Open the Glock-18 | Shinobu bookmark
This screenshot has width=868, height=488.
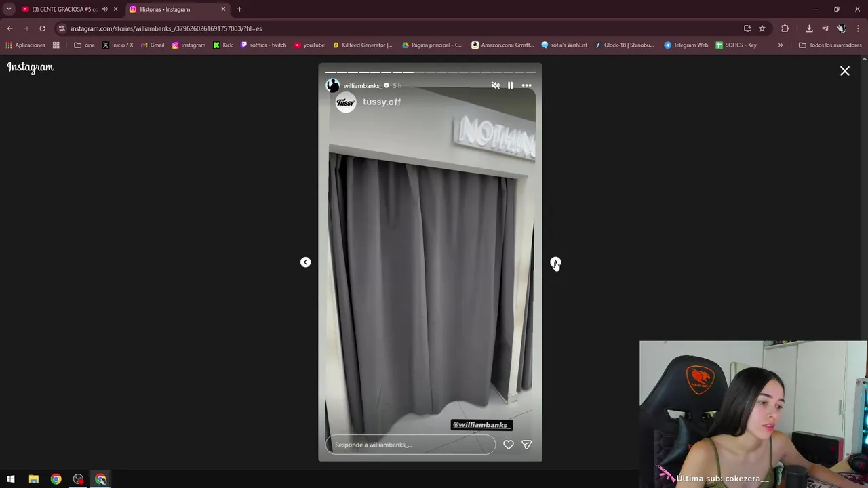coord(625,45)
